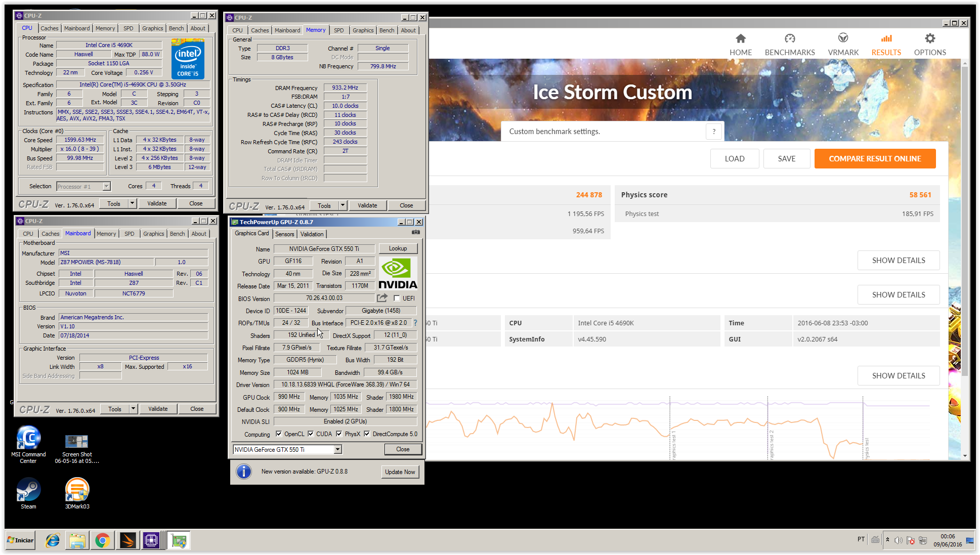Viewport: 980px width, 555px height.
Task: Open Tools dropdown arrow in Memory tab window
Action: pyautogui.click(x=343, y=205)
